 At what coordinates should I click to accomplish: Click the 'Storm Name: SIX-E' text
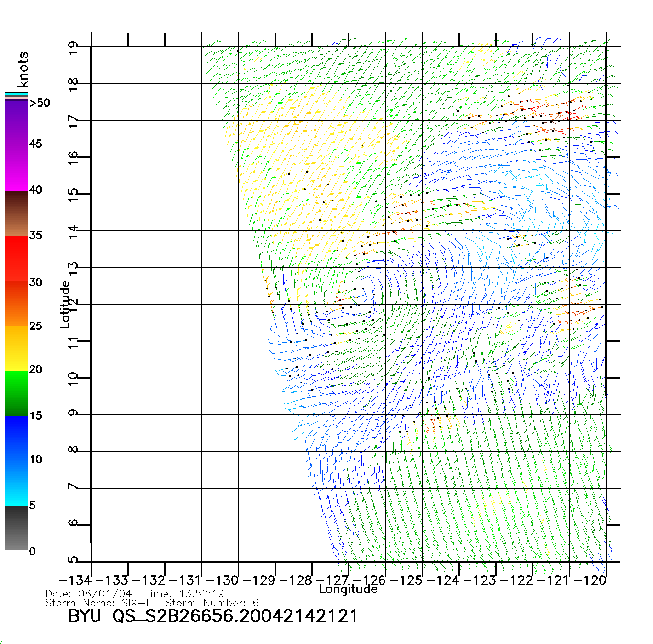tap(98, 603)
